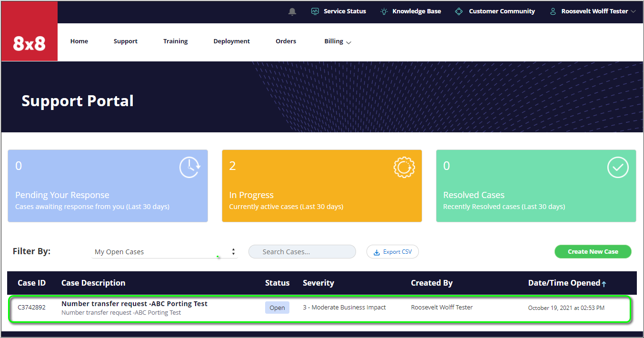Sort by Created By column header
The width and height of the screenshot is (644, 338).
(x=432, y=283)
